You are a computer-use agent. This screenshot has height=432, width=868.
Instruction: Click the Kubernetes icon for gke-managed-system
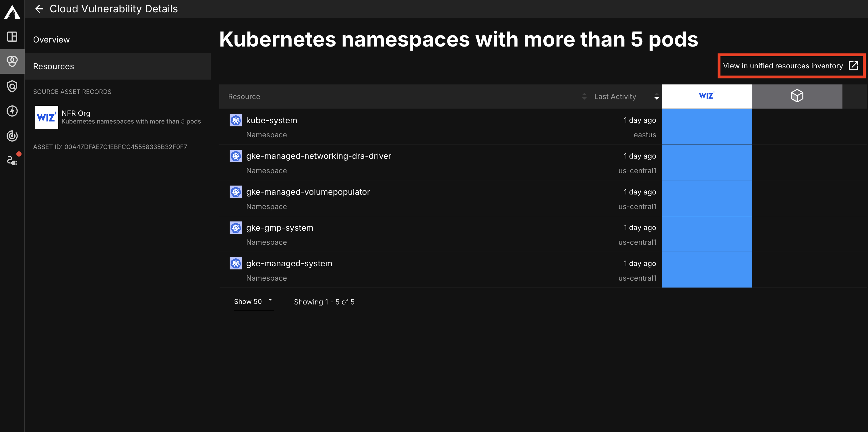click(236, 263)
